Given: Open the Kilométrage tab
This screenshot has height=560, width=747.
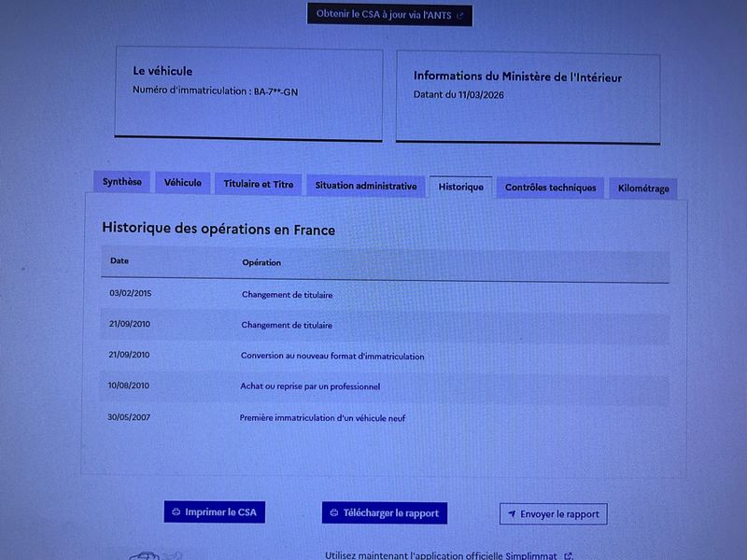Looking at the screenshot, I should (643, 189).
